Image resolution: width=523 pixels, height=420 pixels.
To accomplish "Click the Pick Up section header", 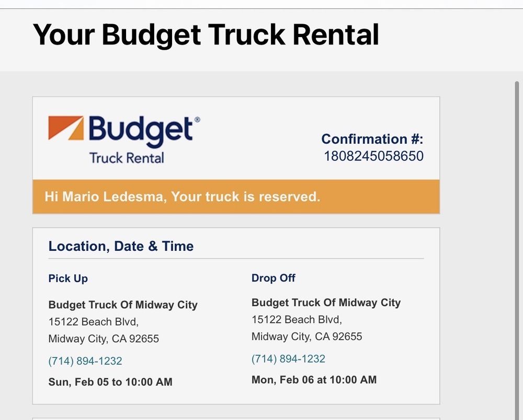I will click(x=68, y=277).
